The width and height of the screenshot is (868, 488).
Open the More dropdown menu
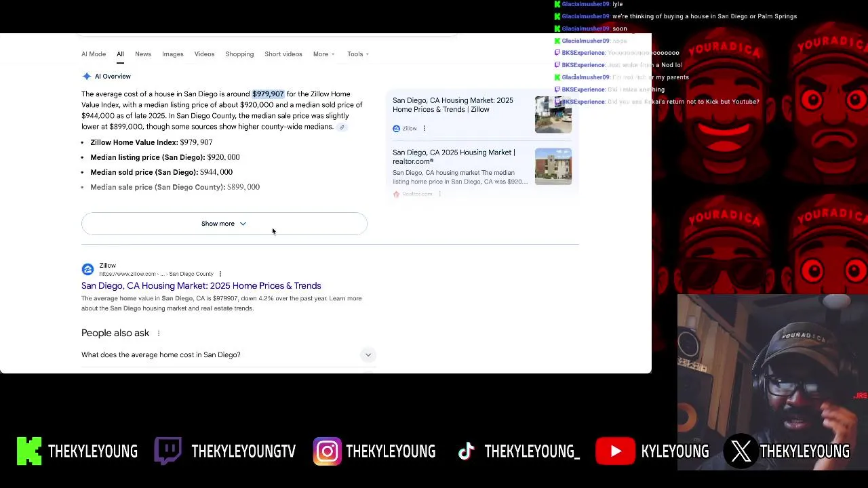click(x=324, y=54)
